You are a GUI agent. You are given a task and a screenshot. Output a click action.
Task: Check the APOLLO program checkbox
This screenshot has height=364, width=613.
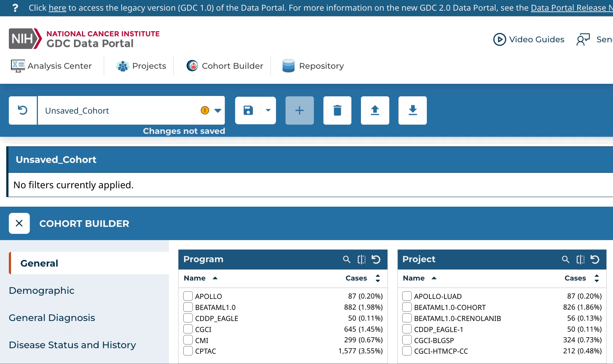click(188, 296)
